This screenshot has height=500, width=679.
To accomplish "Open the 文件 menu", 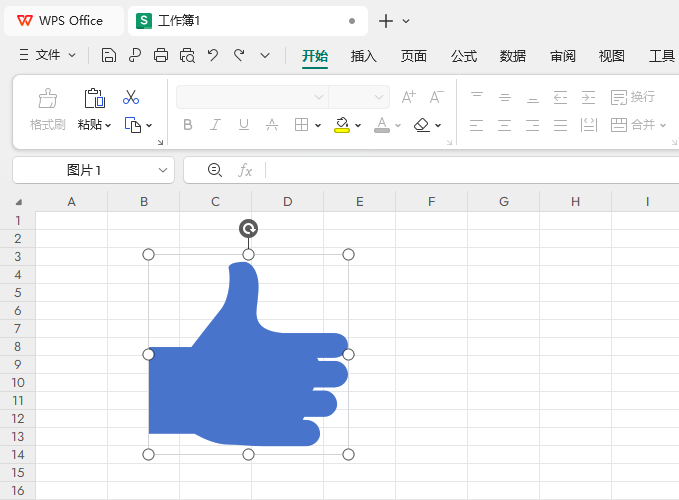I will (48, 55).
